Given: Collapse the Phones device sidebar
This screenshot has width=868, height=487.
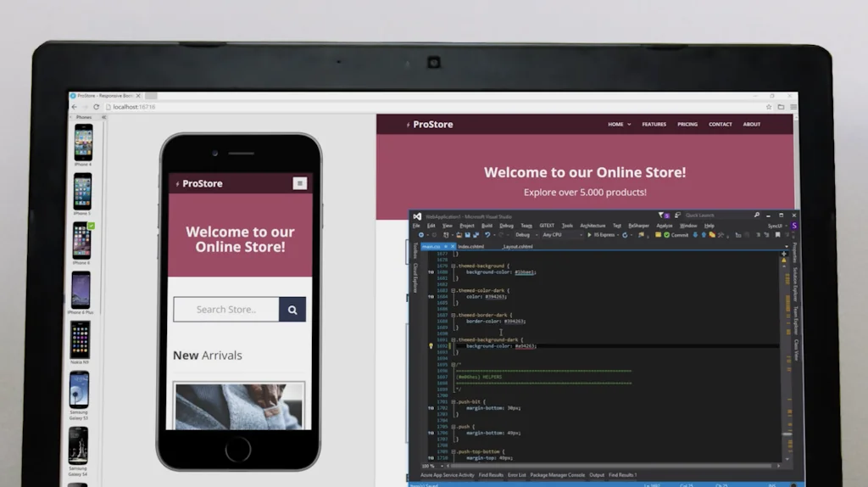Looking at the screenshot, I should 103,117.
